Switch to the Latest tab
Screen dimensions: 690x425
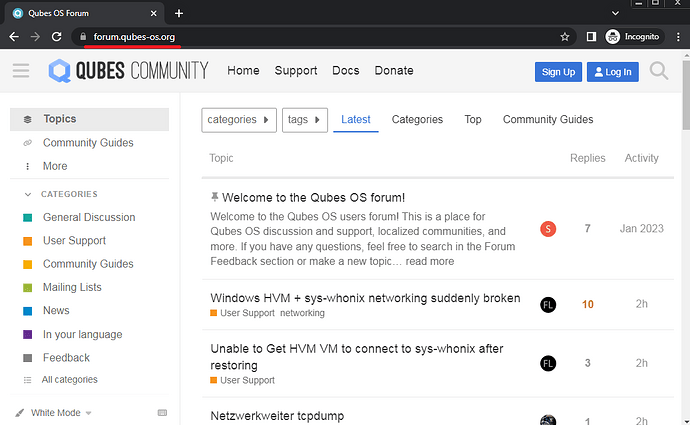click(x=356, y=120)
